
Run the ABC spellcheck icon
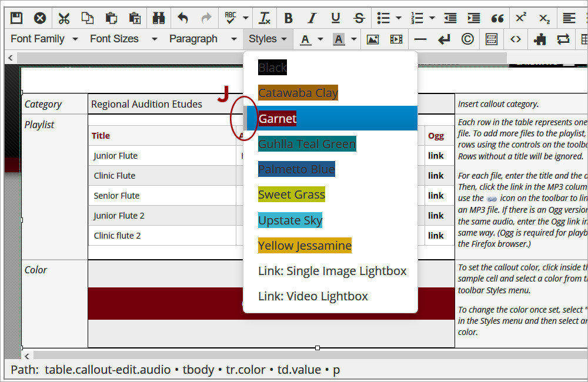(x=230, y=18)
